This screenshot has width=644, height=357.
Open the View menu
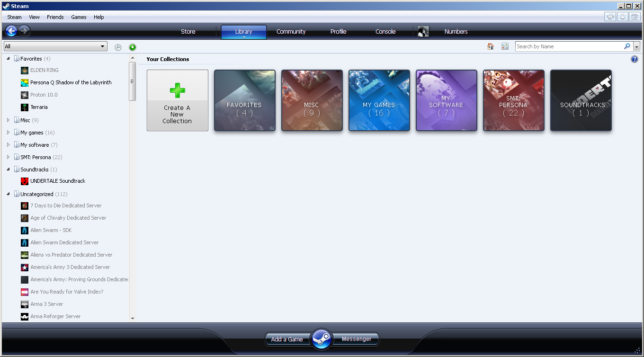(34, 17)
